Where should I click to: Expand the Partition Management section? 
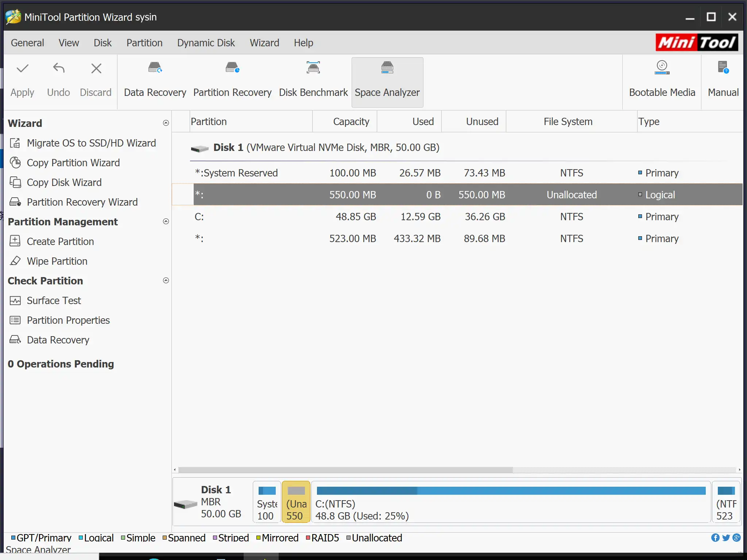[x=166, y=222]
